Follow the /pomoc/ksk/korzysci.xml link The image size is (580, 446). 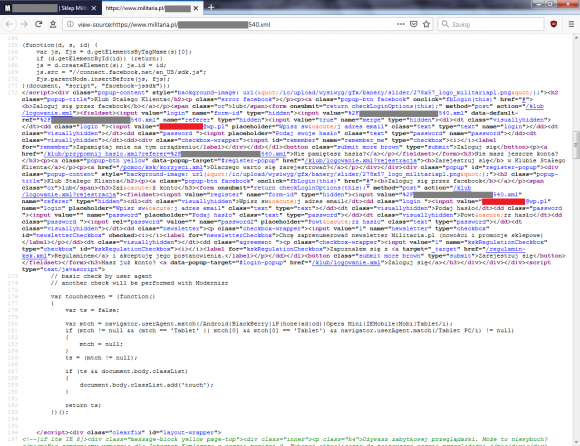[x=161, y=168]
